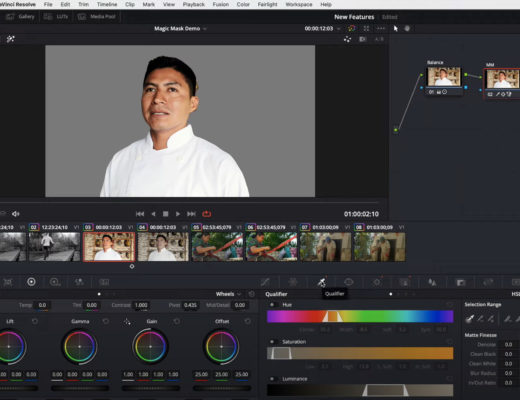Open the HDR wheels palette icon
The image size is (520, 400).
55,282
